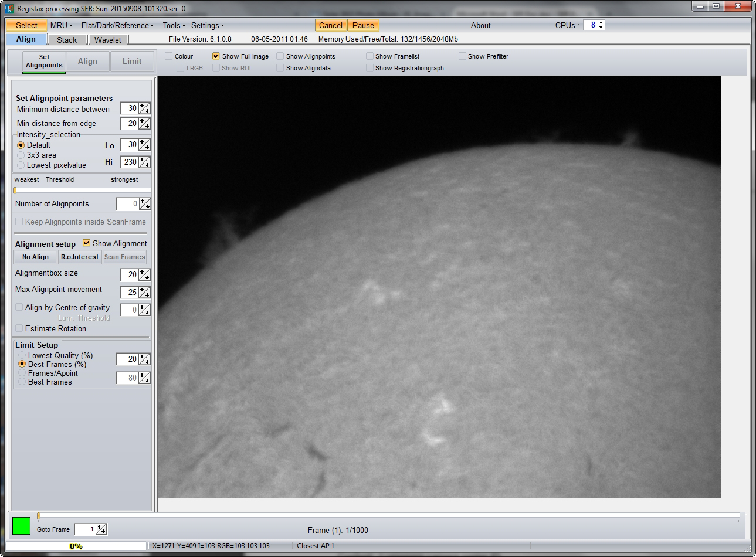Click the Best Frames (%) value stepper

point(144,359)
